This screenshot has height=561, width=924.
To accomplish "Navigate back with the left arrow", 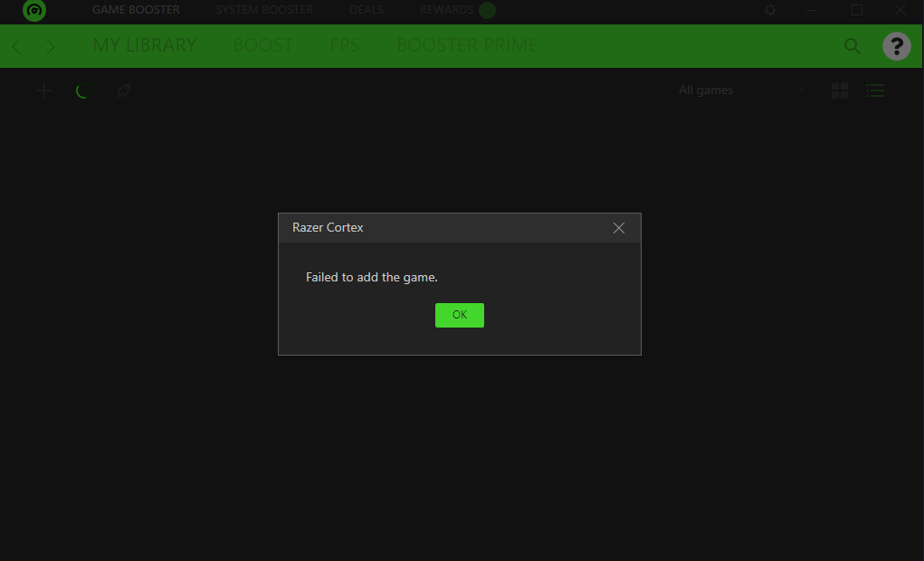I will pos(16,46).
